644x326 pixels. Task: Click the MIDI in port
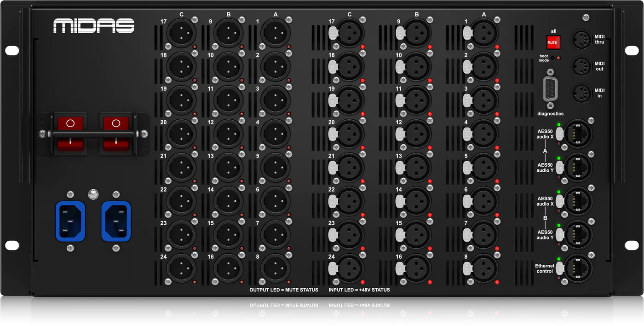coord(581,93)
